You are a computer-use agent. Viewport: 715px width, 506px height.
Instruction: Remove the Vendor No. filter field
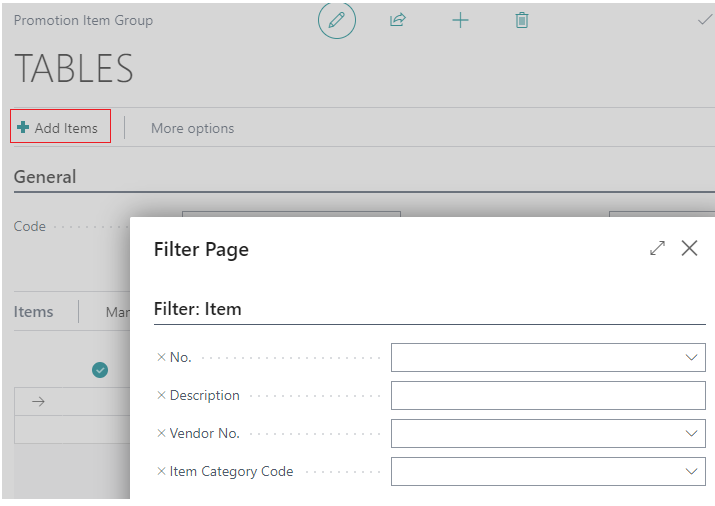tap(161, 433)
